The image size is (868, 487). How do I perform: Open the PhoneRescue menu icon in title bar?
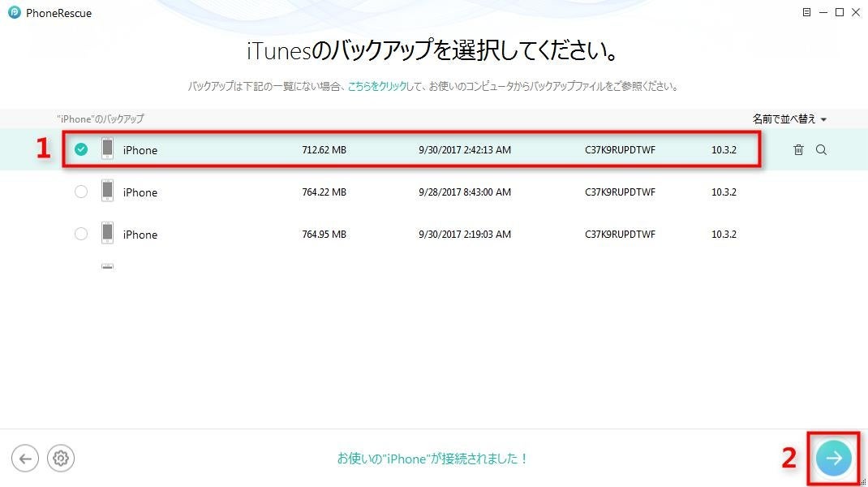coord(806,12)
